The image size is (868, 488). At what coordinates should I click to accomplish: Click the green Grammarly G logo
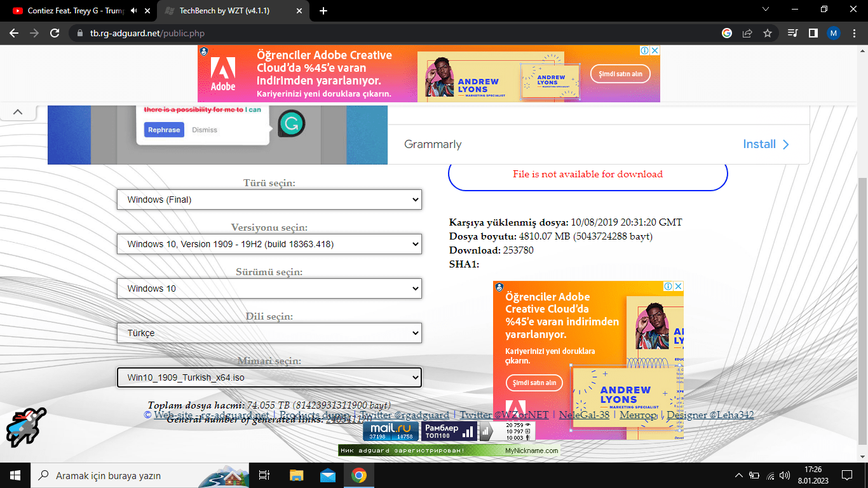point(291,124)
